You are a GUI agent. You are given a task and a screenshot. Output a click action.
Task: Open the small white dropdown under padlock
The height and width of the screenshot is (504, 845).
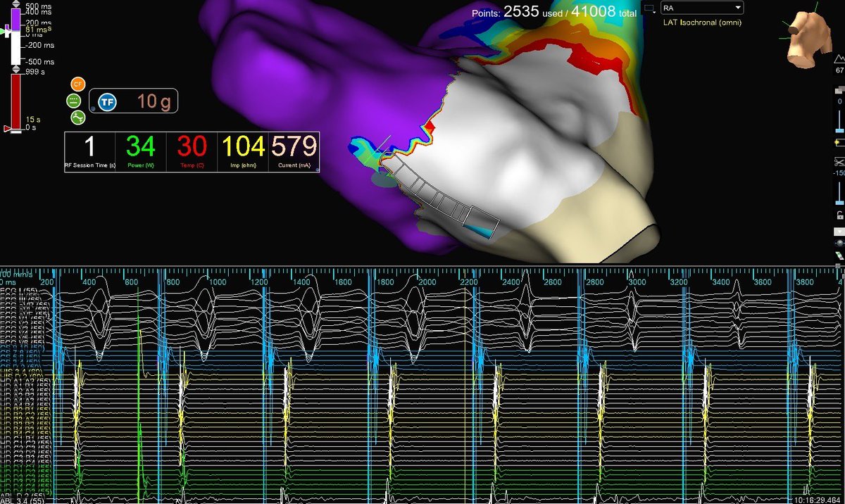click(x=839, y=231)
